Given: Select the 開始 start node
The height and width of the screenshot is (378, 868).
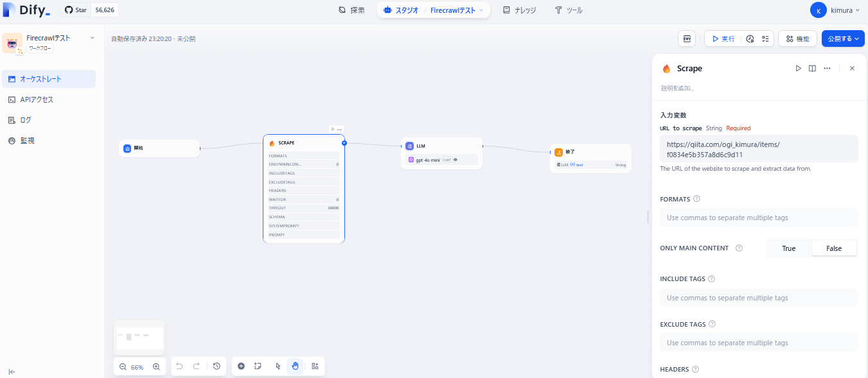Looking at the screenshot, I should pos(159,148).
